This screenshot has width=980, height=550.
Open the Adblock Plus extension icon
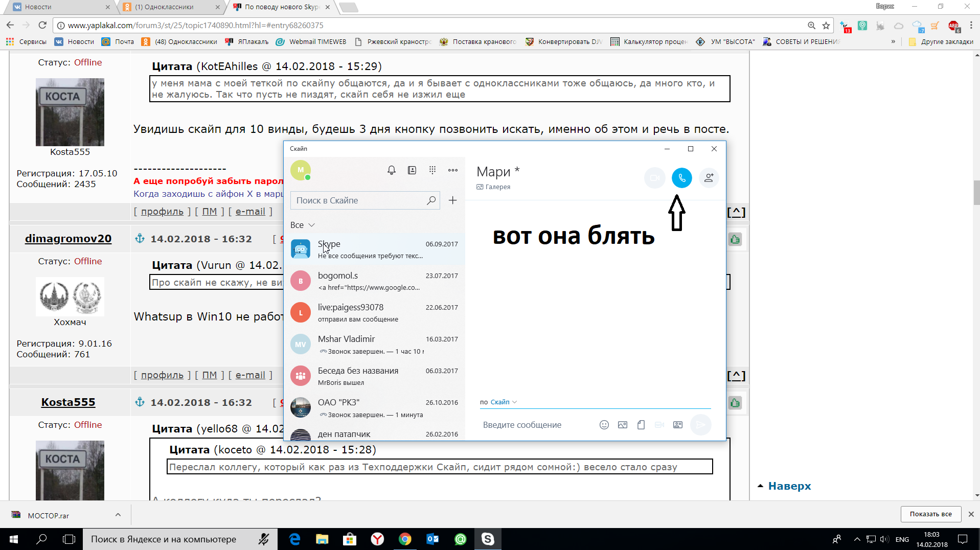[x=954, y=26]
